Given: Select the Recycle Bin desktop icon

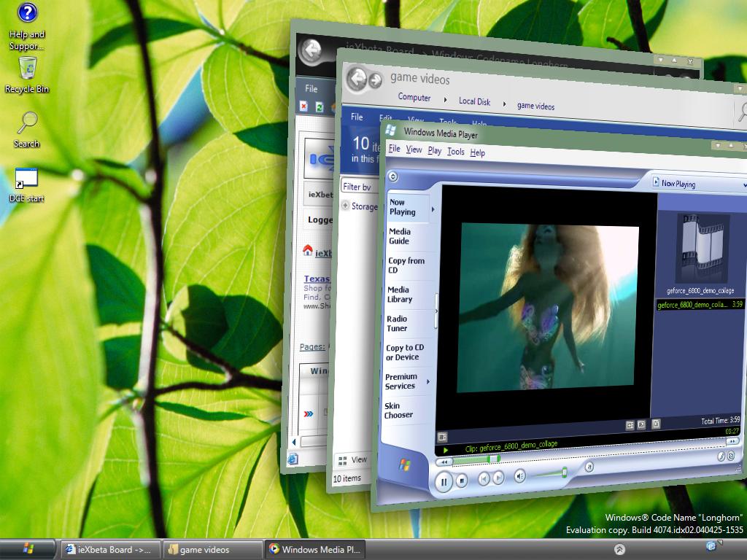Looking at the screenshot, I should (27, 75).
